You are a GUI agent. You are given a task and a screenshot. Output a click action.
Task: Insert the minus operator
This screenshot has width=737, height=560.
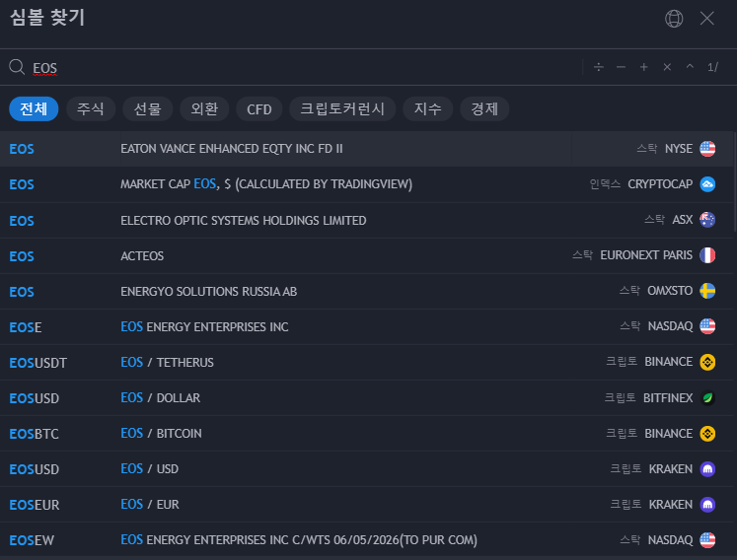[621, 67]
